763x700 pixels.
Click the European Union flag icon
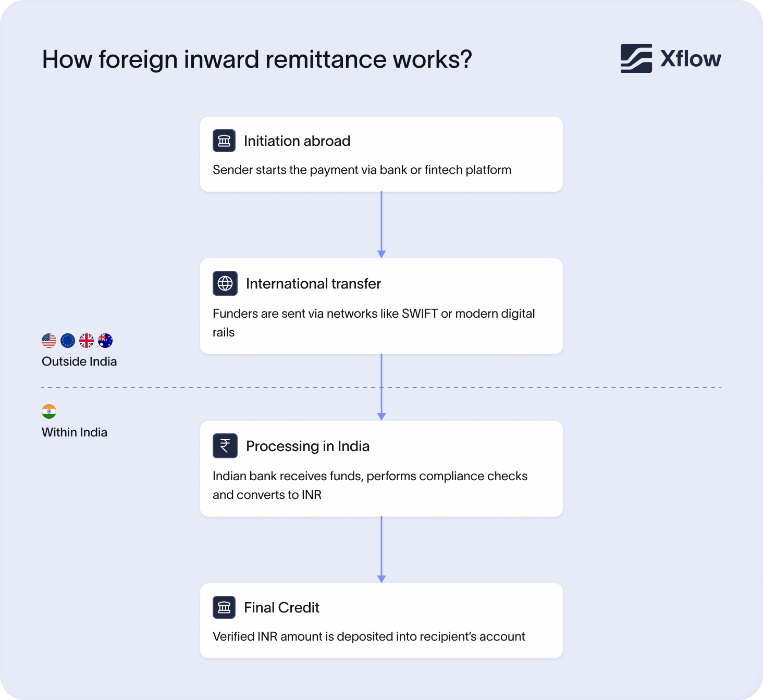[x=68, y=341]
